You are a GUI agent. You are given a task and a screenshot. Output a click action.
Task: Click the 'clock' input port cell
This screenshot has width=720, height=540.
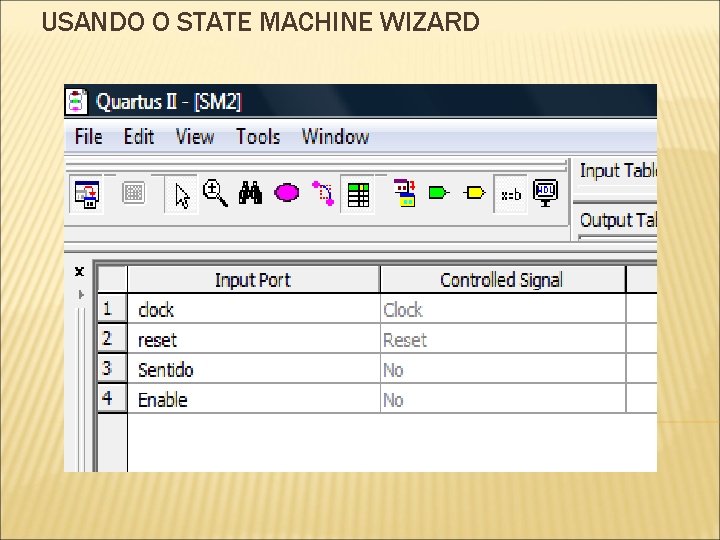(x=254, y=309)
